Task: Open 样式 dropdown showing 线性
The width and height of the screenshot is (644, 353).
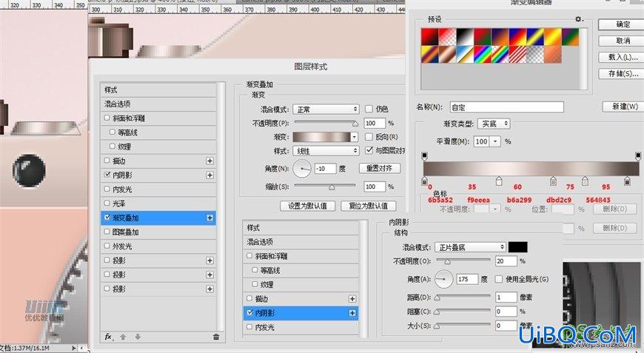Action: pos(326,151)
